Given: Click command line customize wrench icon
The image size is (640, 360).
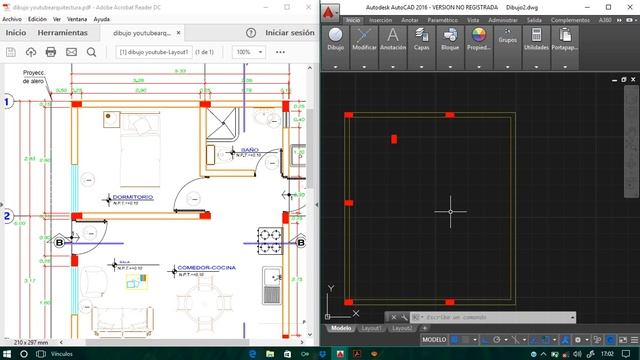Looking at the screenshot, I should (404, 317).
